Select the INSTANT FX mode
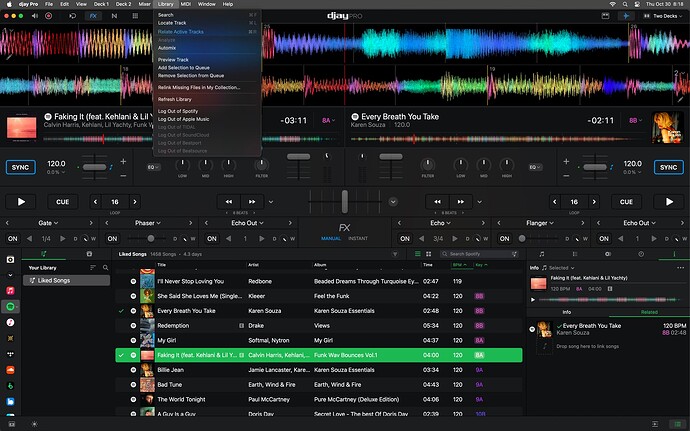 358,240
